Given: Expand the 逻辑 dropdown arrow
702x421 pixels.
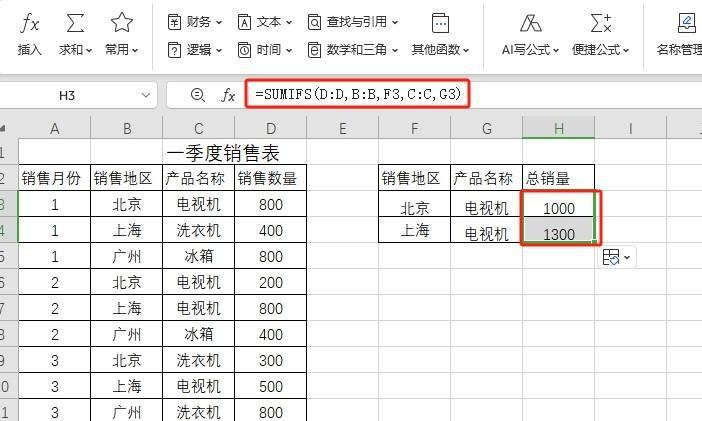Looking at the screenshot, I should (218, 50).
